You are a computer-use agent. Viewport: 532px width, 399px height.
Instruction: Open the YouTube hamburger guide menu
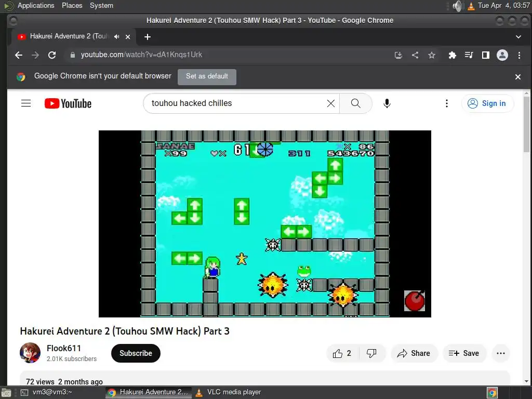[26, 103]
